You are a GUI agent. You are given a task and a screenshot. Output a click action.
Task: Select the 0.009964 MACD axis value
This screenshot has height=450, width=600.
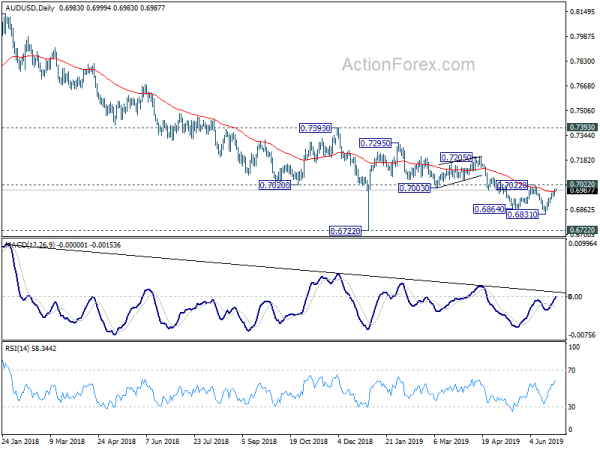583,243
